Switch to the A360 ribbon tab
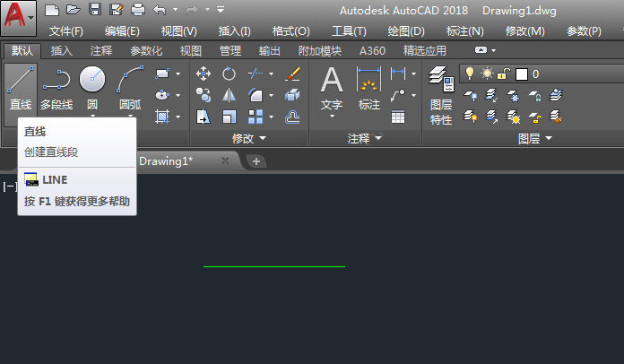The image size is (624, 364). coord(372,50)
